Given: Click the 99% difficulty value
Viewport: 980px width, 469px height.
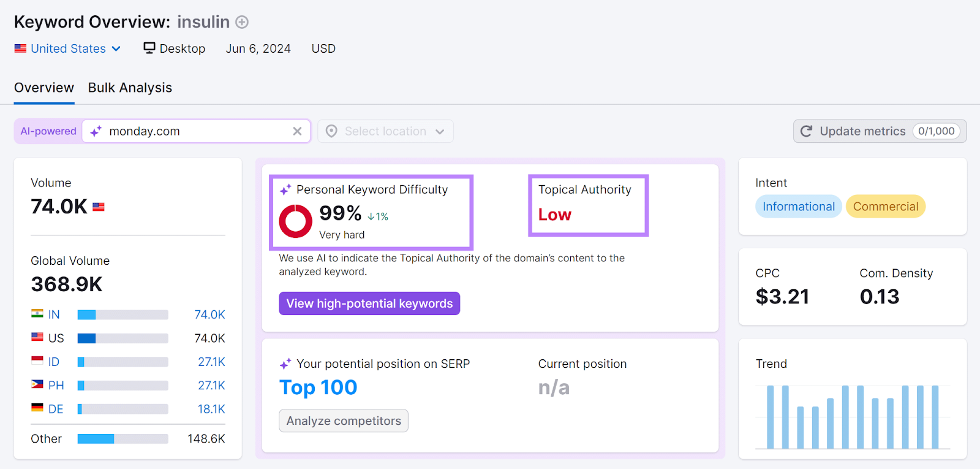Looking at the screenshot, I should click(x=341, y=213).
